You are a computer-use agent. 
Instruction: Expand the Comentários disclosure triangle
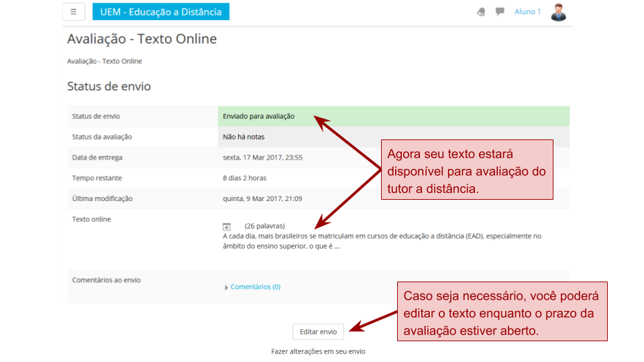click(226, 288)
